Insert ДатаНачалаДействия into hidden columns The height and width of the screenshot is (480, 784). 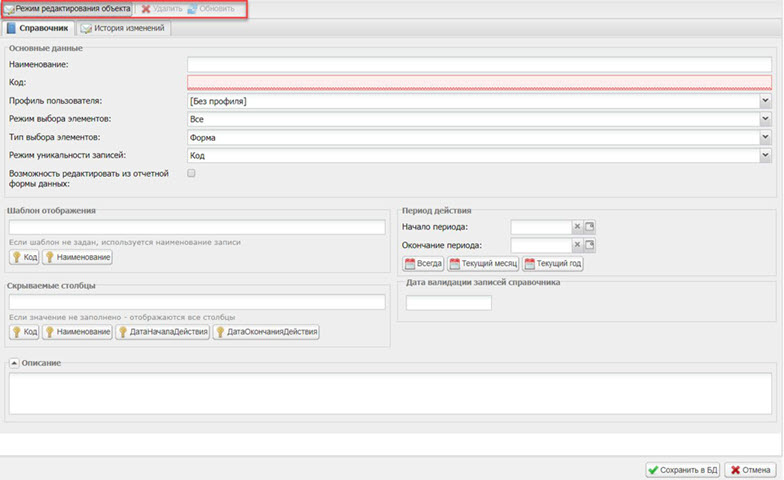162,332
